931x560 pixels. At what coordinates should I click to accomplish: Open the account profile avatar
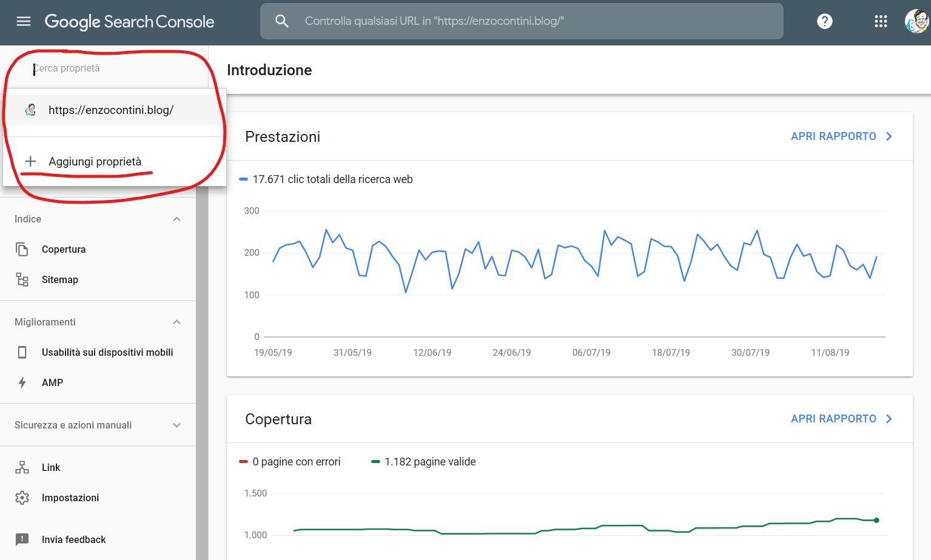coord(916,21)
